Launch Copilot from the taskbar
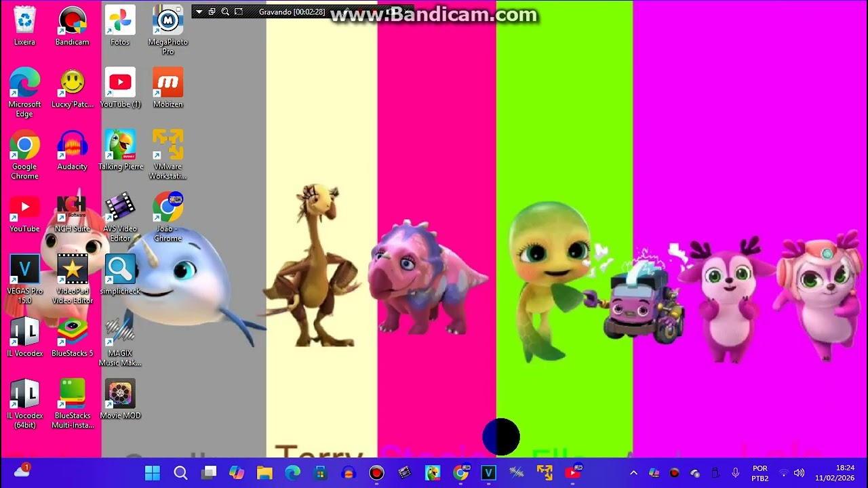The image size is (868, 488). pyautogui.click(x=237, y=472)
